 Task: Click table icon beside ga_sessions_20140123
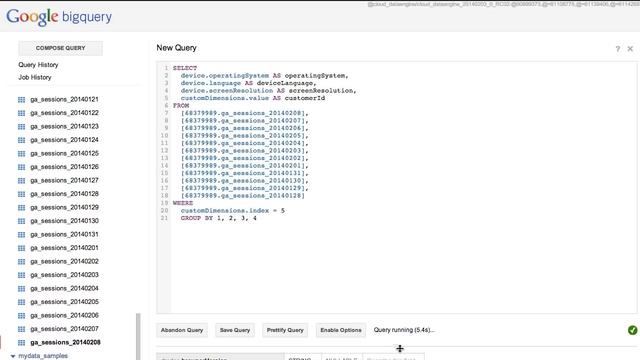(22, 127)
